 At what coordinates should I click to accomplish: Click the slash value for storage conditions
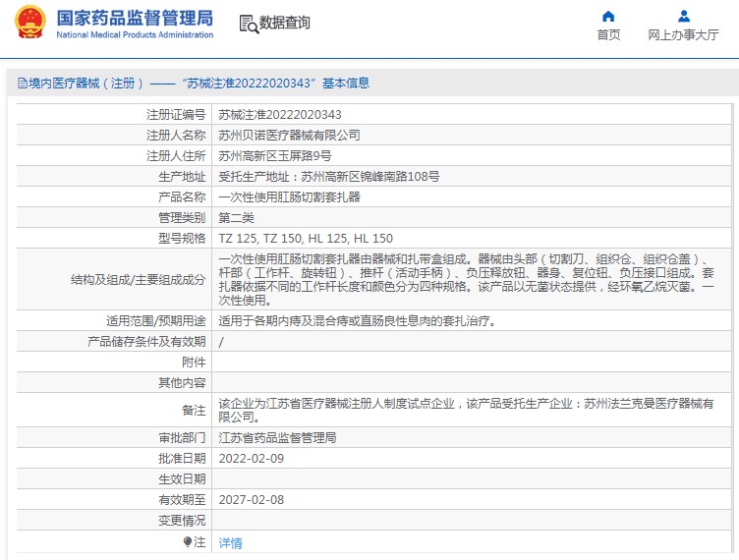click(x=221, y=342)
